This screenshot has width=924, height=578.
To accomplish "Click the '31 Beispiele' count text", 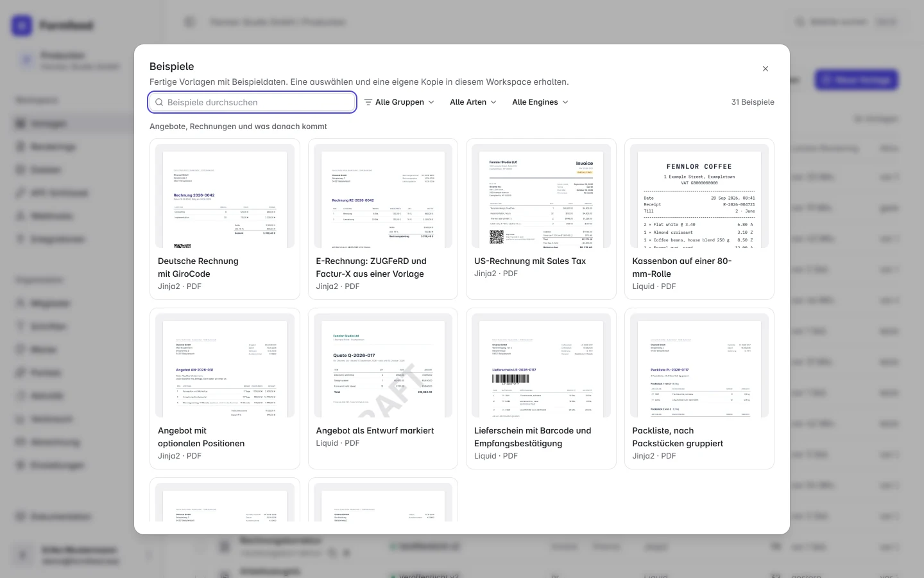I will pyautogui.click(x=753, y=102).
